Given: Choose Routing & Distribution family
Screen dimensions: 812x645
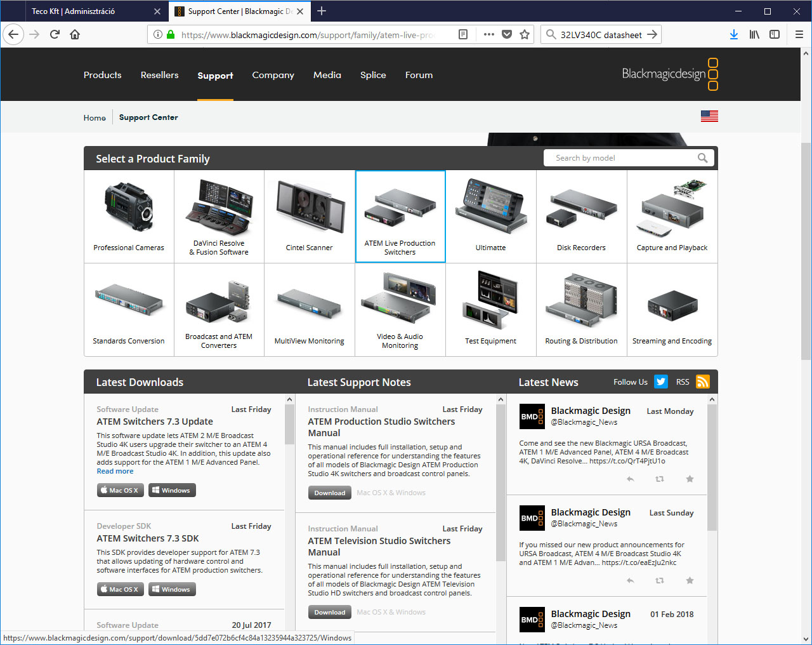Looking at the screenshot, I should 581,310.
